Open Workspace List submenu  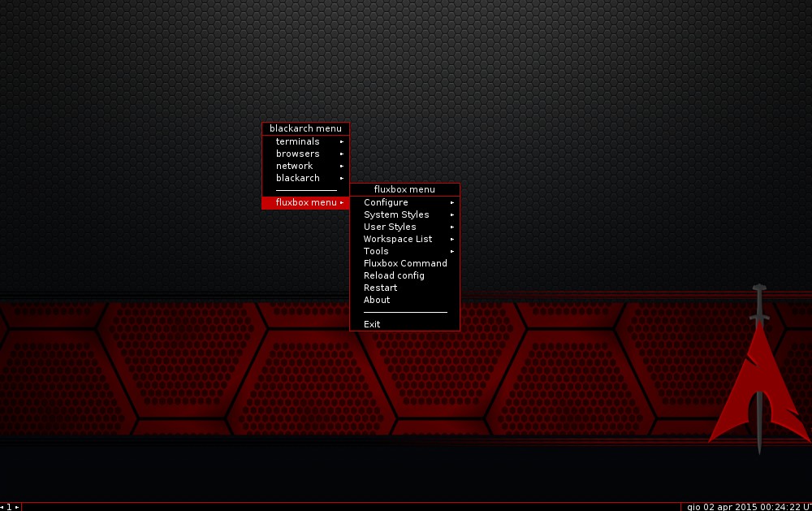point(404,239)
